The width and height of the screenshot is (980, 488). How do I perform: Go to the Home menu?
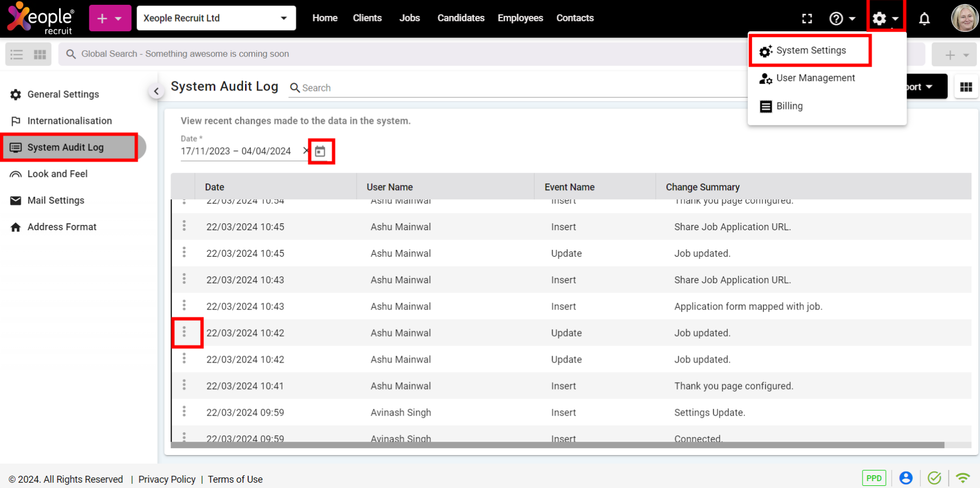325,18
